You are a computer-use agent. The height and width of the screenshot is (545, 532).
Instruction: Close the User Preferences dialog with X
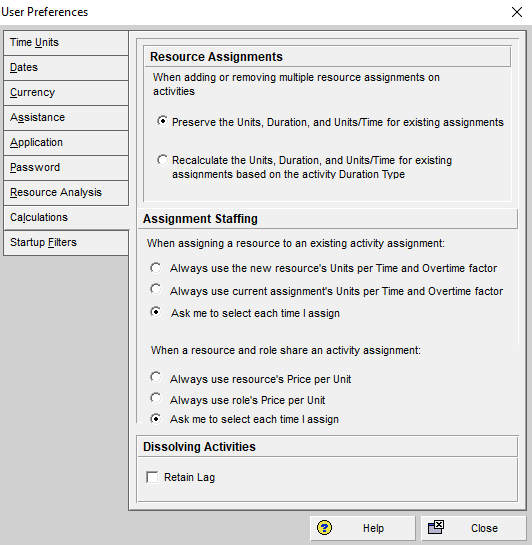tap(517, 12)
